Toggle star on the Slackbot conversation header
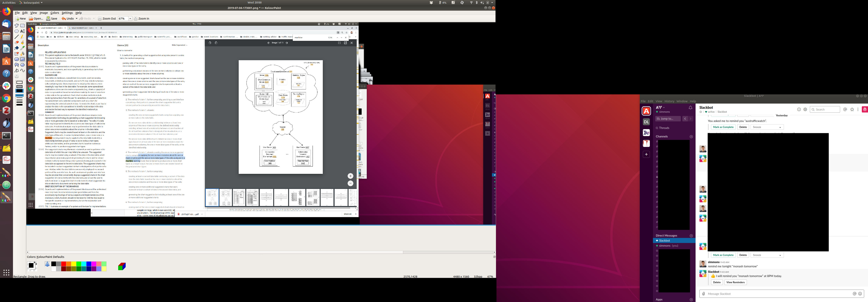This screenshot has width=868, height=302. (x=701, y=112)
